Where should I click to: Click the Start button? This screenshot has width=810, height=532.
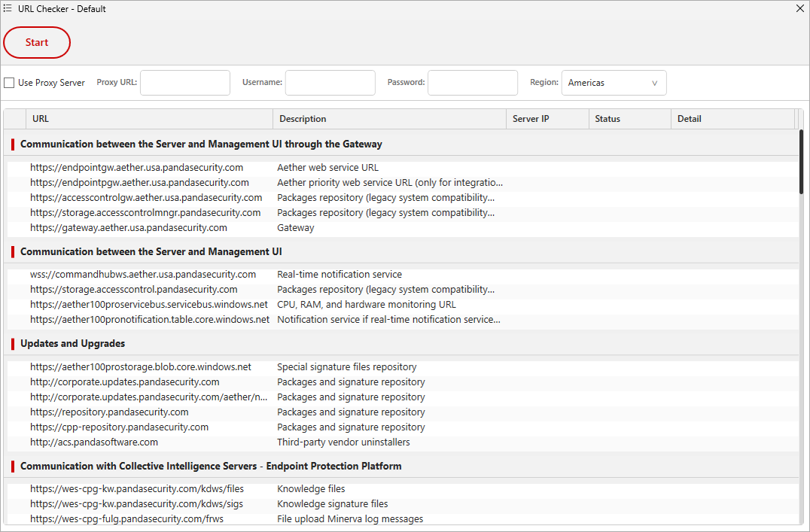tap(37, 42)
